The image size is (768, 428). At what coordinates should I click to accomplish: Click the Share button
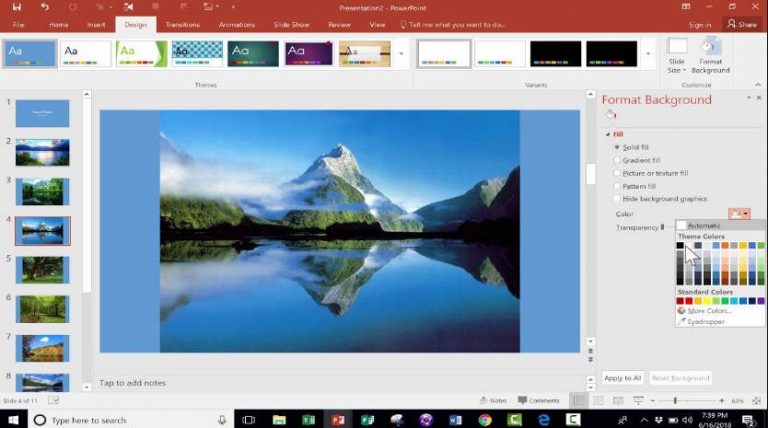point(742,24)
